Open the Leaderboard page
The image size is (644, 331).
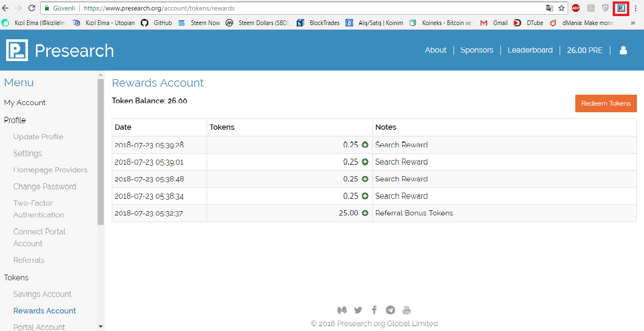pyautogui.click(x=530, y=50)
